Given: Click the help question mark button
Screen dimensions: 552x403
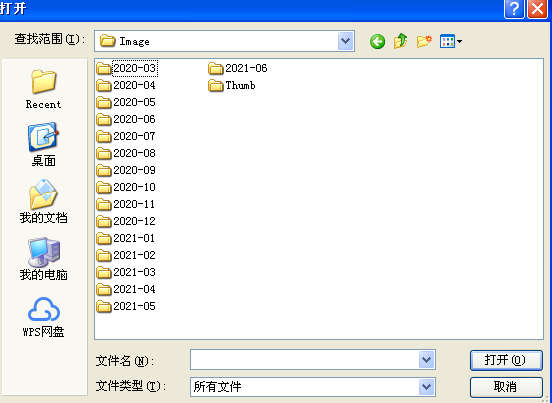Looking at the screenshot, I should pos(514,9).
